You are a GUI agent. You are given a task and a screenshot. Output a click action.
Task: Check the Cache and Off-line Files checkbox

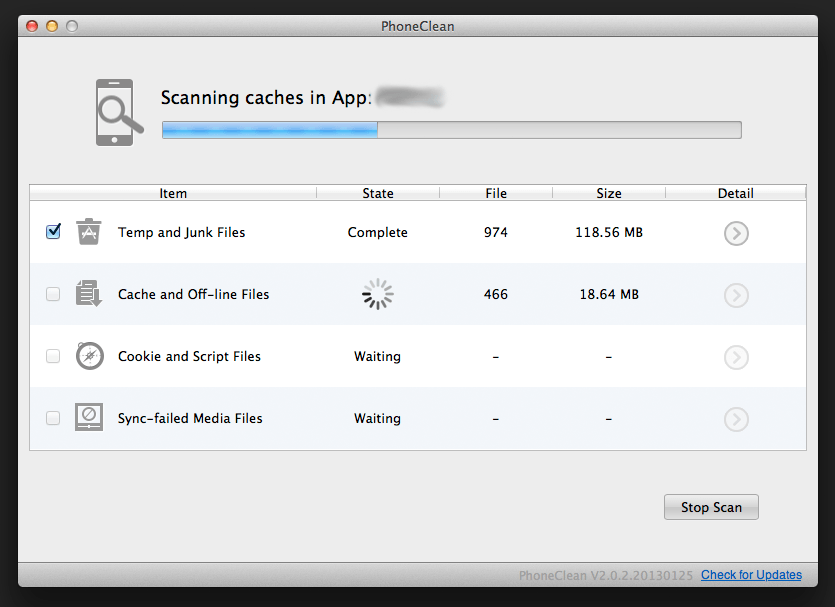53,294
